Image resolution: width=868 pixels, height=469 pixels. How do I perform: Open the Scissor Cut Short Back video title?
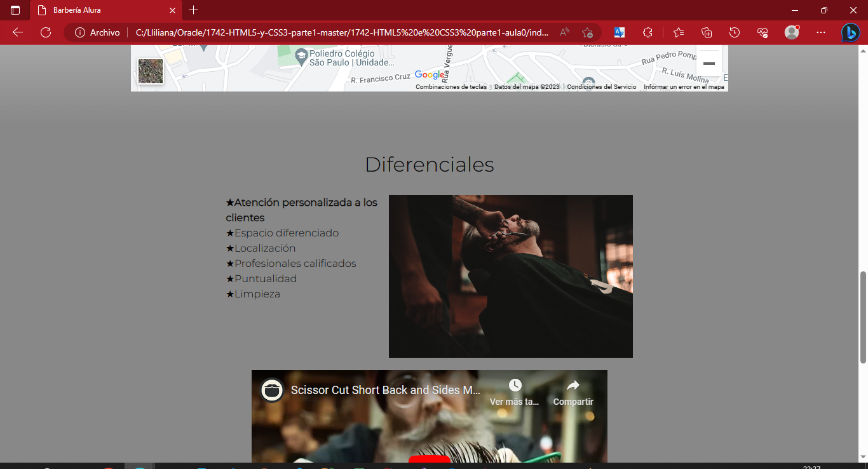[386, 390]
